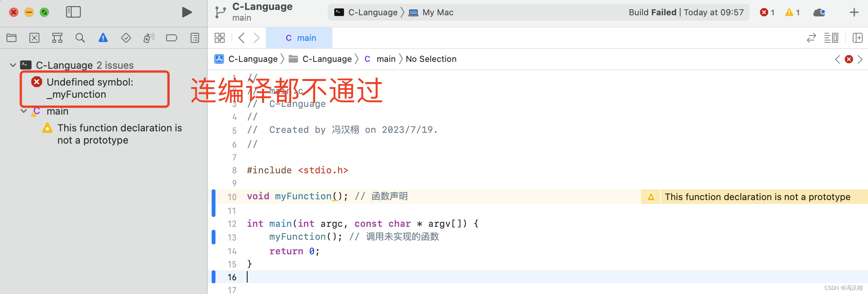Select the function declaration prototype warning row
The height and width of the screenshot is (294, 868).
[x=112, y=134]
